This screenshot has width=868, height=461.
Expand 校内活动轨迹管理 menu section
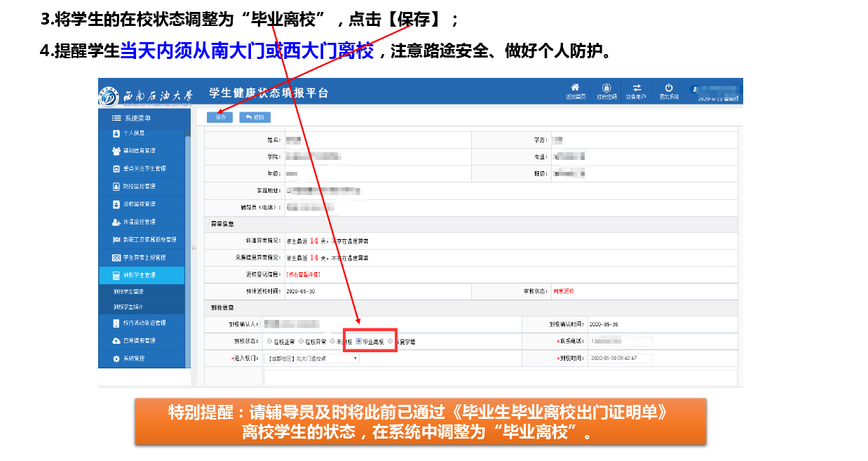coord(144,323)
